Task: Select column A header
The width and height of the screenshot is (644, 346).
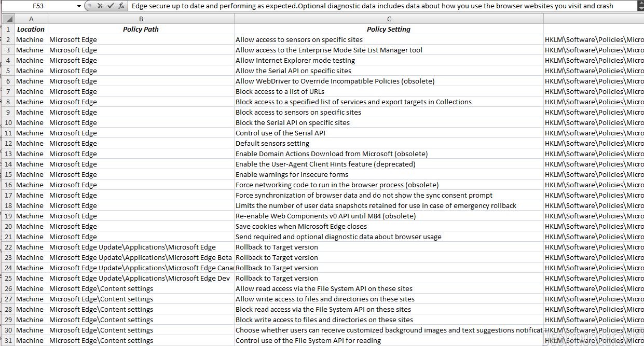Action: click(31, 19)
